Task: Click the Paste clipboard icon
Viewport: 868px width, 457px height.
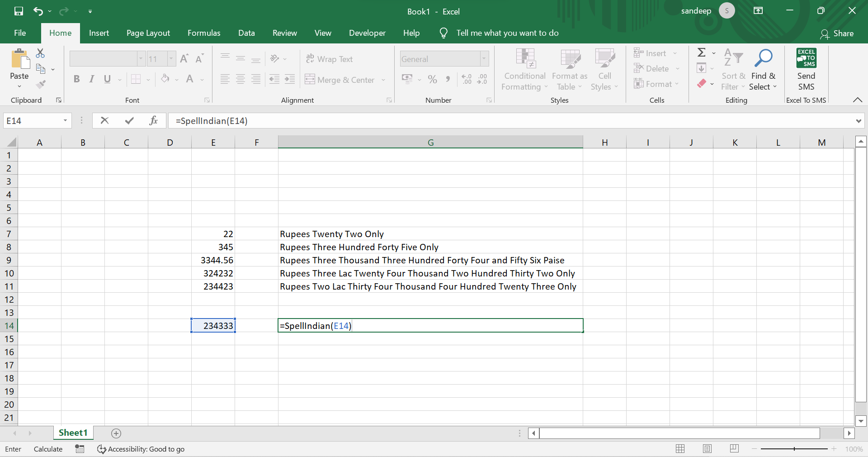Action: (x=19, y=59)
